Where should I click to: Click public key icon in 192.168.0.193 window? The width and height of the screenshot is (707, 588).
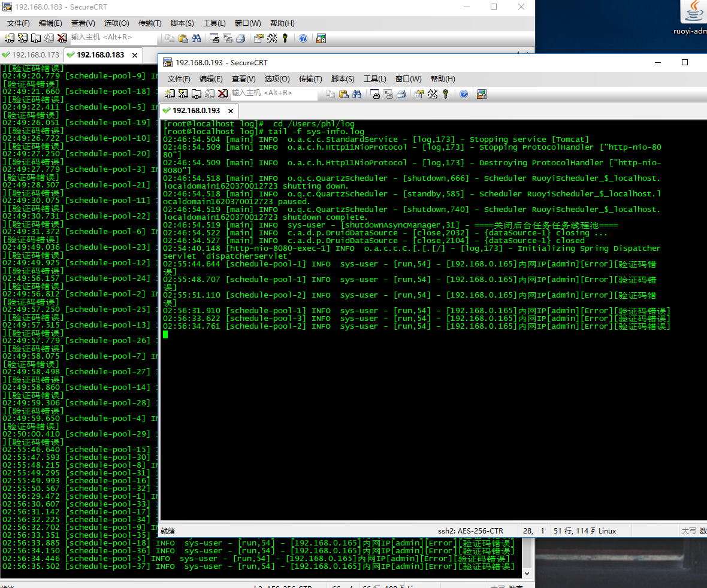(x=446, y=94)
